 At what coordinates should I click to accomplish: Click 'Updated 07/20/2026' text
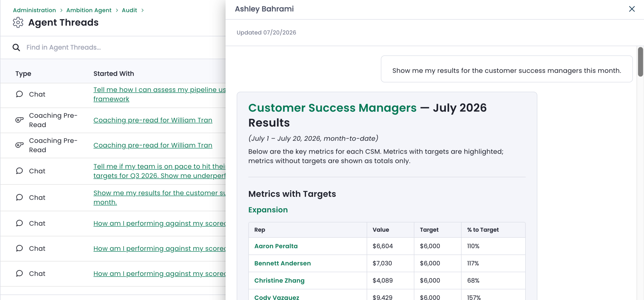pos(266,33)
